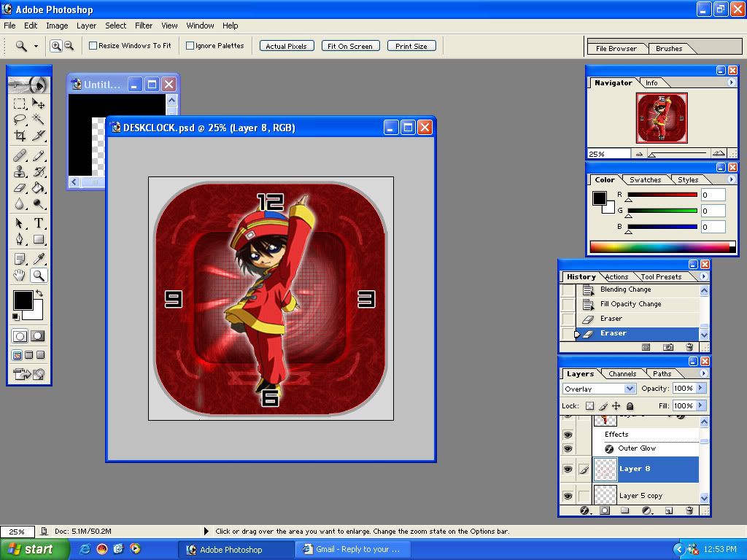Image resolution: width=747 pixels, height=560 pixels.
Task: Select the Lasso tool
Action: pyautogui.click(x=20, y=120)
